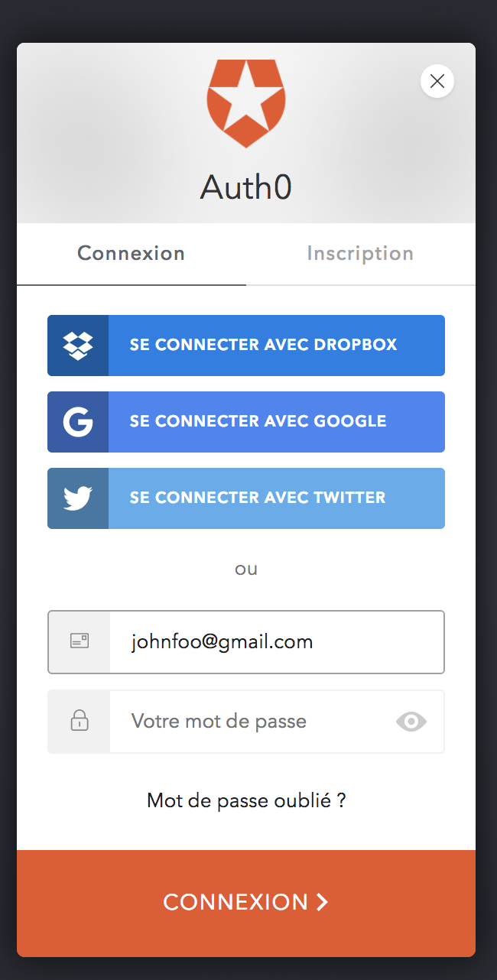Viewport: 497px width, 980px height.
Task: Click the Dropbox logo icon
Action: pos(78,346)
